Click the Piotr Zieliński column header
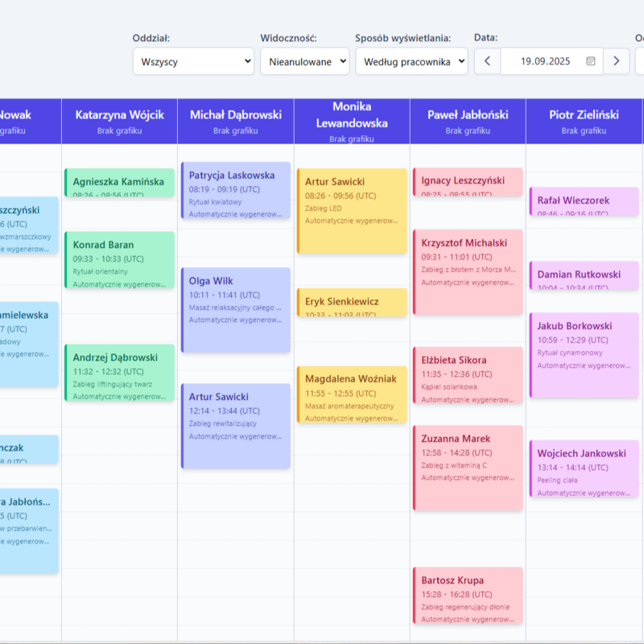This screenshot has width=644, height=644. 584,121
